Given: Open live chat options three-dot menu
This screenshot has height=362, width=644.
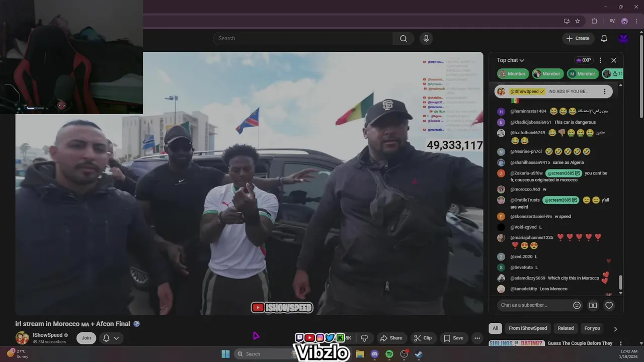Looking at the screenshot, I should click(x=600, y=60).
